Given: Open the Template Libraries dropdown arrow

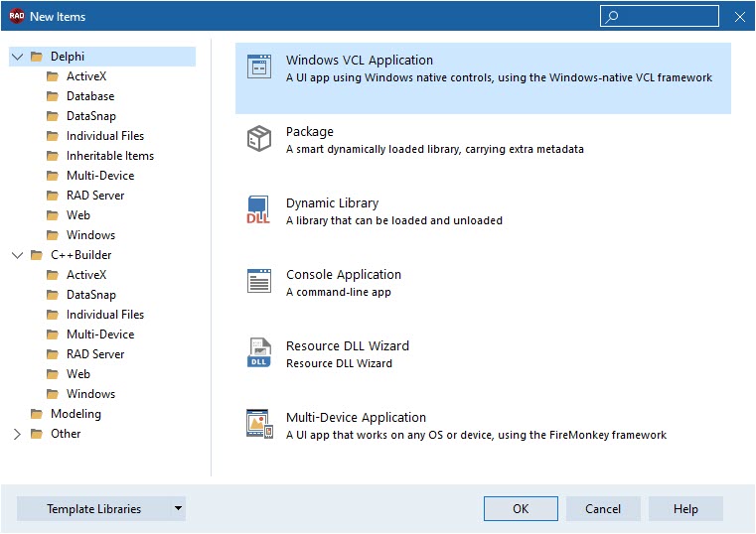Looking at the screenshot, I should [x=179, y=508].
